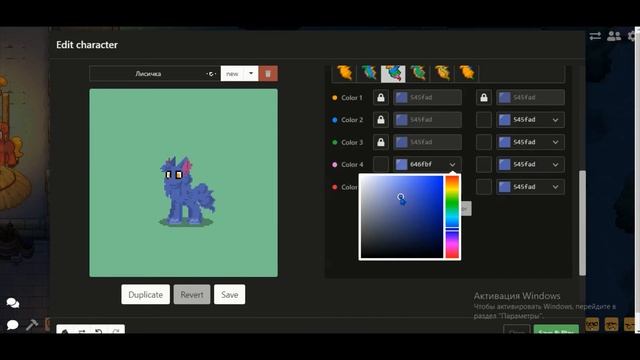Select the fifth yellow striped pattern thumbnail
Image resolution: width=640 pixels, height=360 pixels.
tap(442, 73)
